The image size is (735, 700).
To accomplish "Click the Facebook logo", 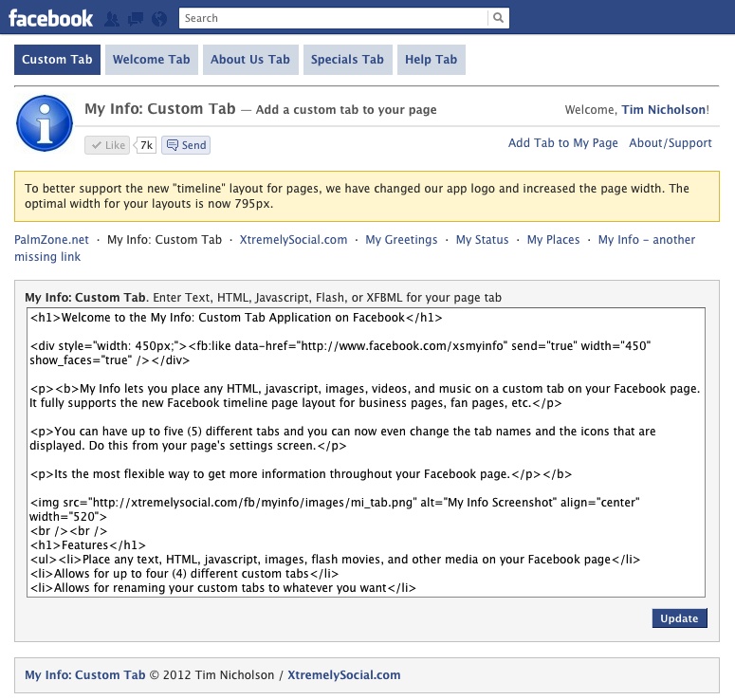I will click(50, 18).
